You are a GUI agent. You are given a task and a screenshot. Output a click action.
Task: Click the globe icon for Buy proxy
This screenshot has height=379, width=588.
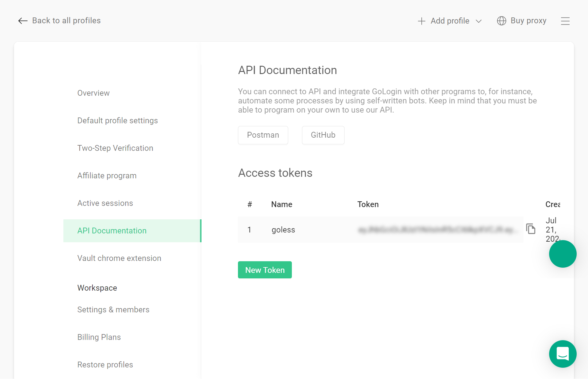501,21
